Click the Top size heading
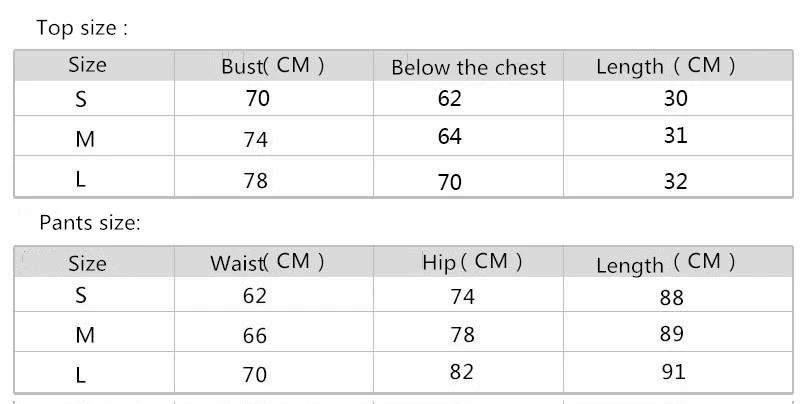Image resolution: width=800 pixels, height=404 pixels. pos(82,28)
